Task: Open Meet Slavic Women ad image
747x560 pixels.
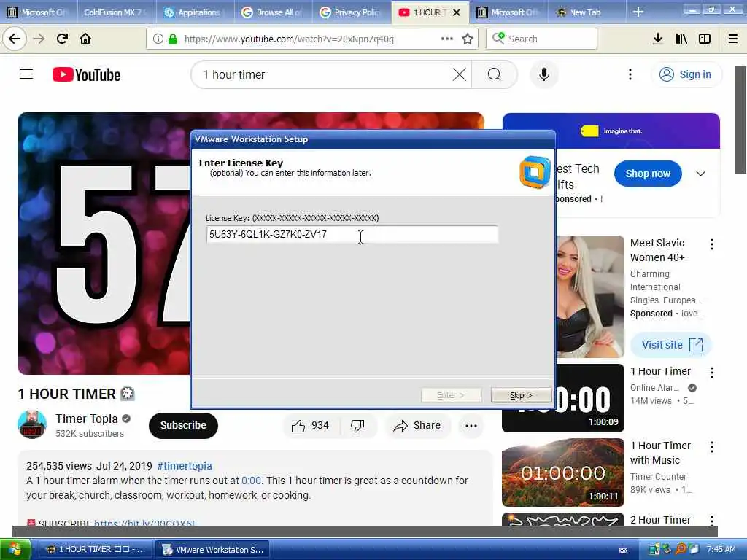Action: [589, 297]
